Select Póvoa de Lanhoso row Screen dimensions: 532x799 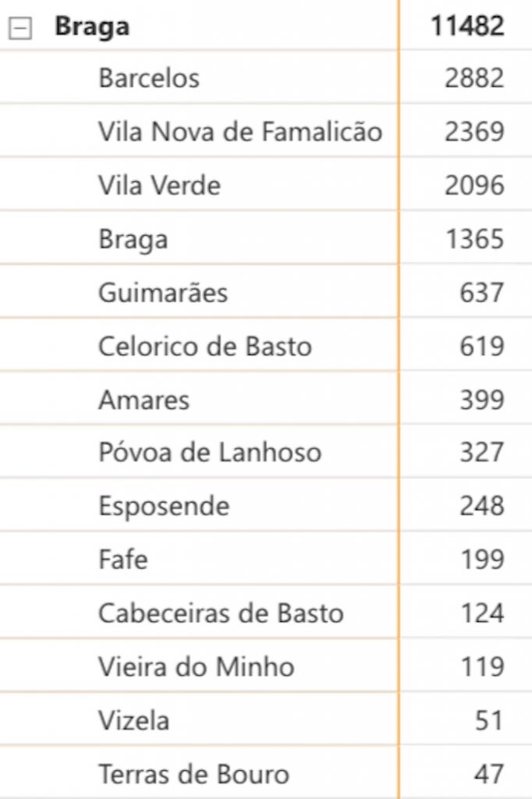tap(209, 453)
